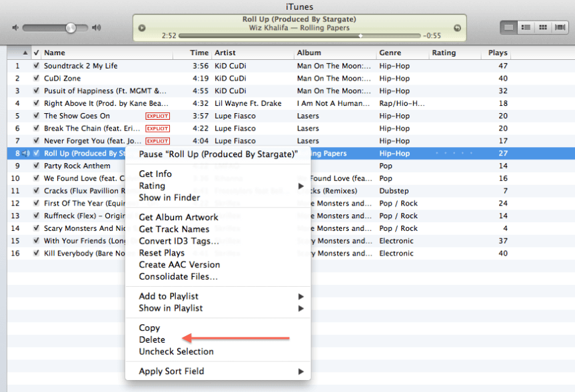The width and height of the screenshot is (575, 392).
Task: Uncheck Soundtrack 2 My Life
Action: pyautogui.click(x=36, y=66)
